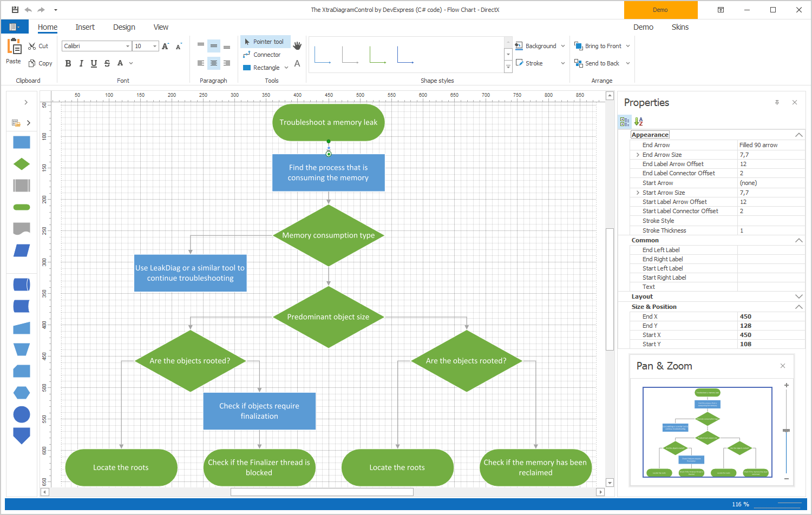Toggle italic text formatting
This screenshot has width=812, height=515.
81,63
